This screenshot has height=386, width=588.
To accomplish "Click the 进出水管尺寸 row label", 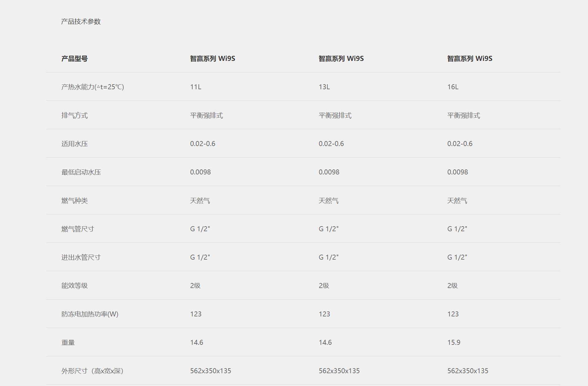I will 81,257.
